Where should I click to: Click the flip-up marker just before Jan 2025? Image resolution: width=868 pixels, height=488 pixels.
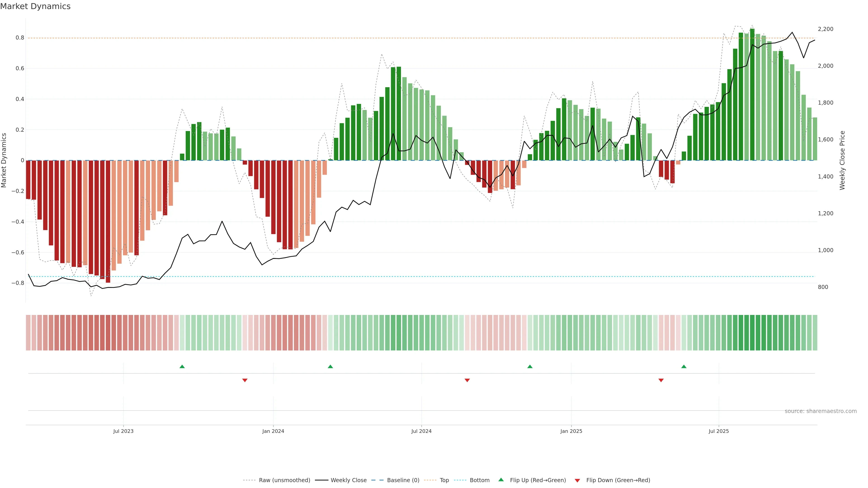click(x=530, y=366)
